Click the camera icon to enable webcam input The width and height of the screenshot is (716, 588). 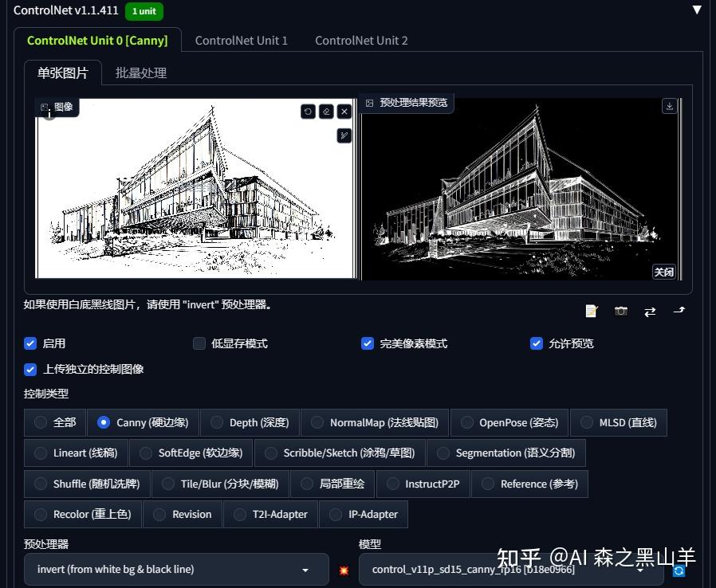621,312
